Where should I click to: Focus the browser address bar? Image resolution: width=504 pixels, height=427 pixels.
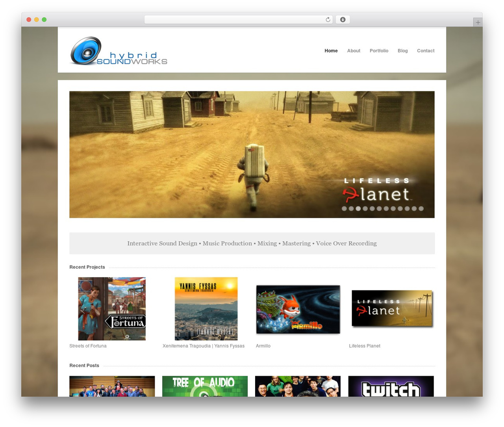point(238,20)
